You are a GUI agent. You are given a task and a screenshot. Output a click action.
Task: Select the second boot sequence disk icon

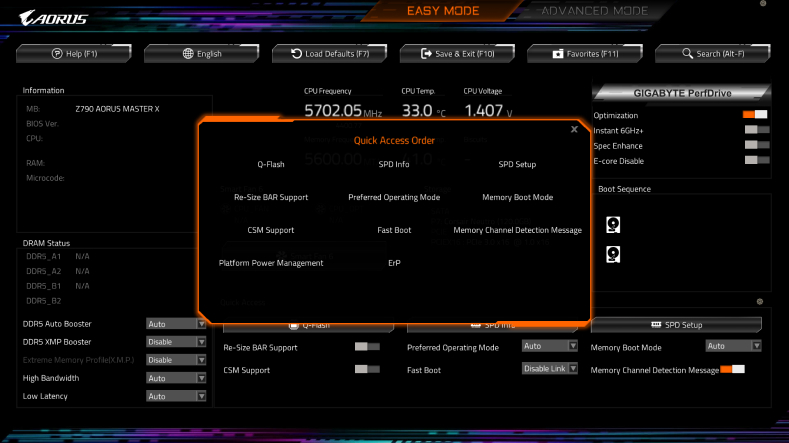pyautogui.click(x=612, y=254)
